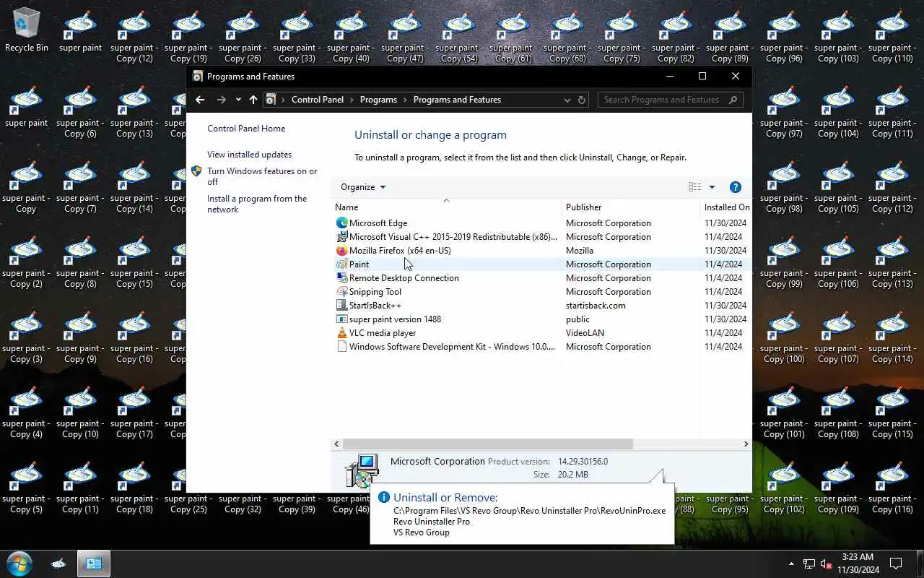Click the Remote Desktop Connection icon
Image resolution: width=924 pixels, height=578 pixels.
tap(342, 278)
